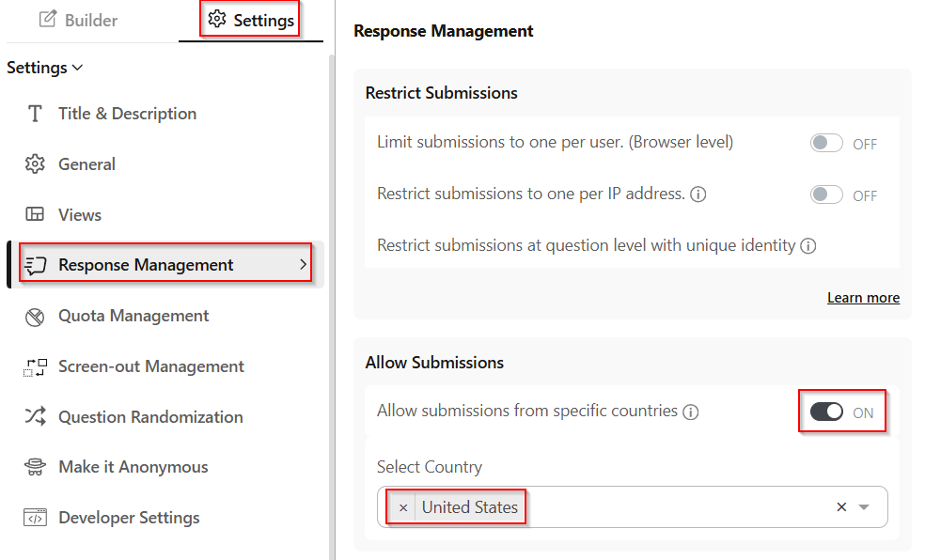Switch to the Builder tab
This screenshot has height=560, width=925.
point(79,20)
